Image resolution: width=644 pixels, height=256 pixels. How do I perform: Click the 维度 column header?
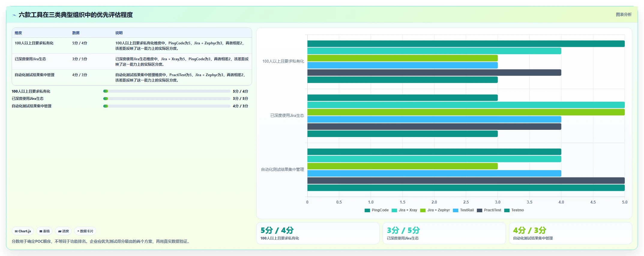click(x=18, y=33)
